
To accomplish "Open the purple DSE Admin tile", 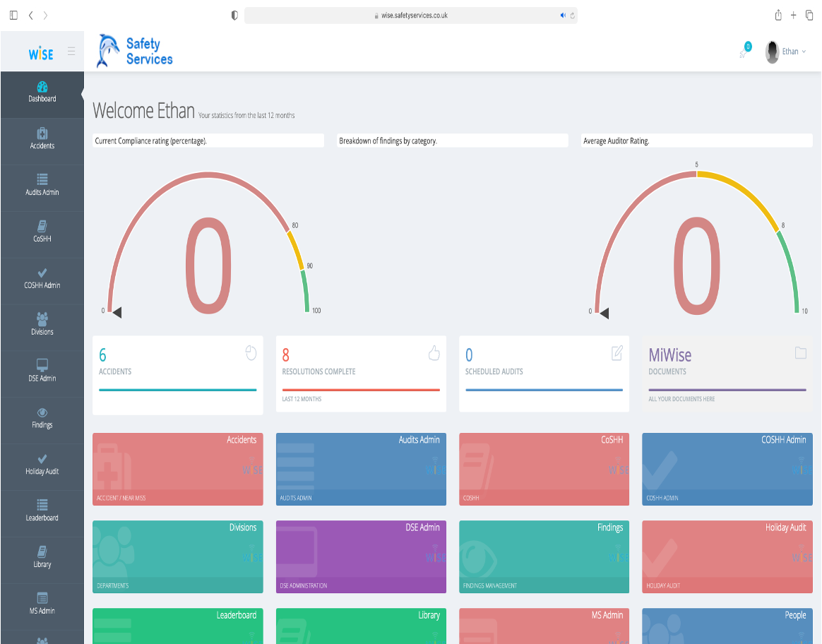I will pyautogui.click(x=361, y=556).
